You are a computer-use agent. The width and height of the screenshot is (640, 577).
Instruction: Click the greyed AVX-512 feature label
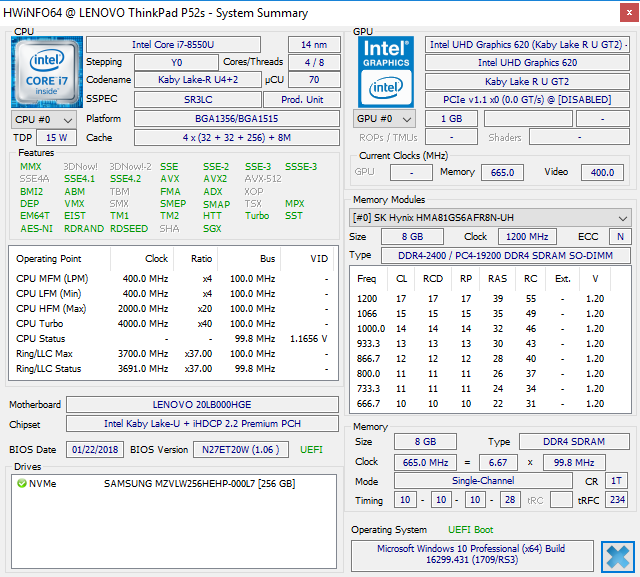click(263, 179)
